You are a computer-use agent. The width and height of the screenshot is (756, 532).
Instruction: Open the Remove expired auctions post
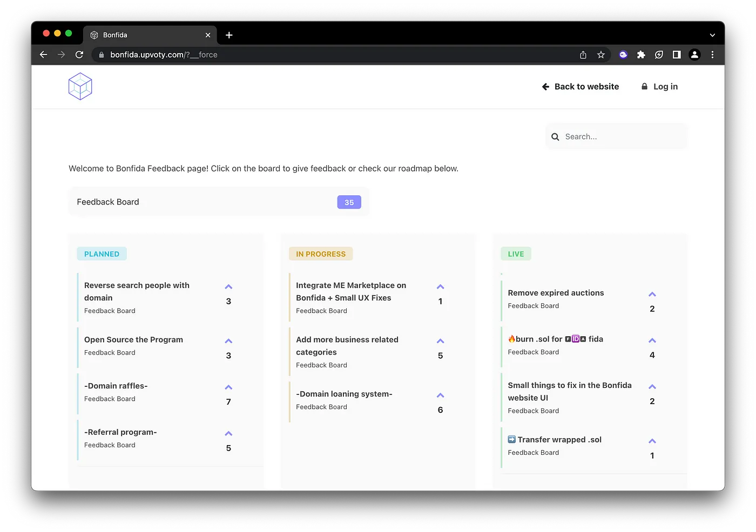click(x=556, y=293)
